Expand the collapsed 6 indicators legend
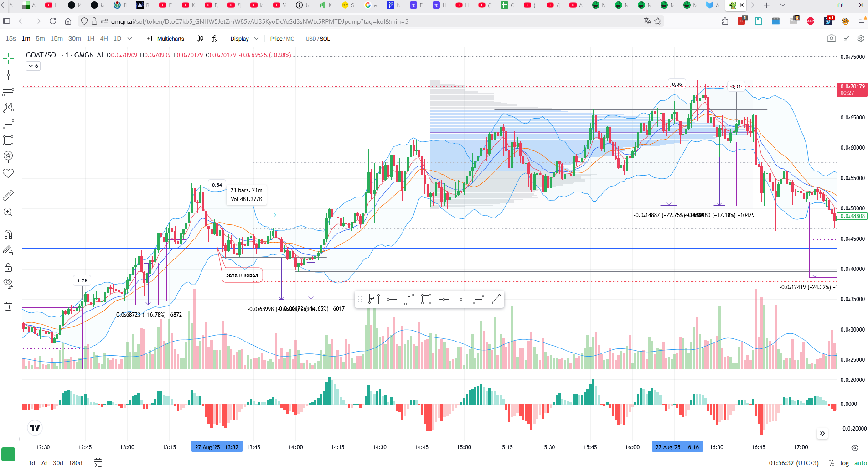 coord(33,66)
